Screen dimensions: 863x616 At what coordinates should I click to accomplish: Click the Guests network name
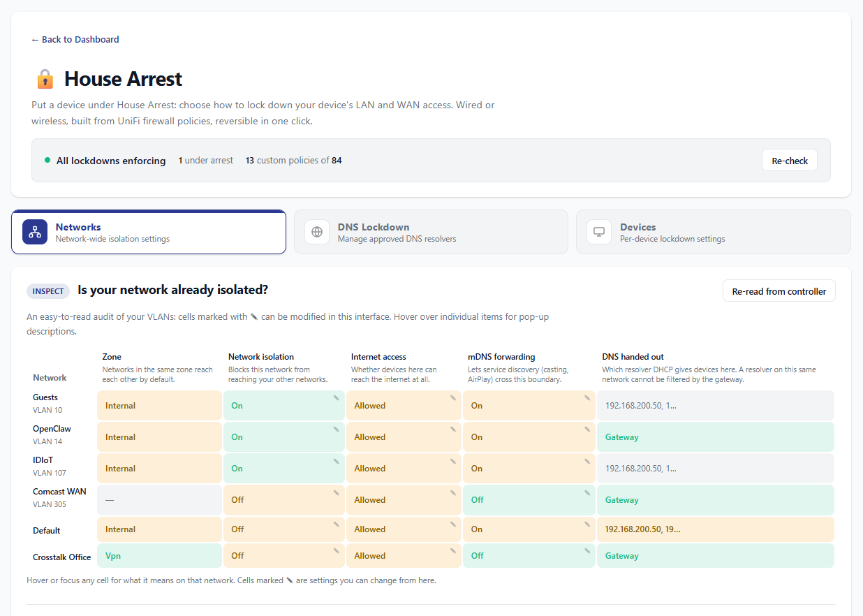click(45, 397)
